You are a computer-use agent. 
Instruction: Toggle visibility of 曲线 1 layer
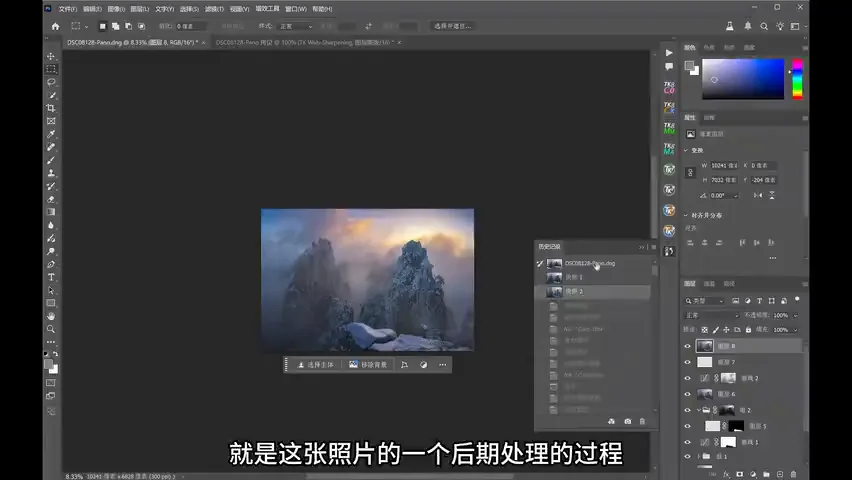point(687,442)
